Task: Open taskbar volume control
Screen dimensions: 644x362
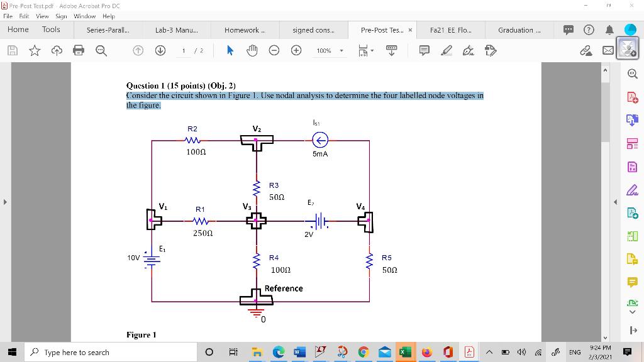Action: [x=521, y=352]
